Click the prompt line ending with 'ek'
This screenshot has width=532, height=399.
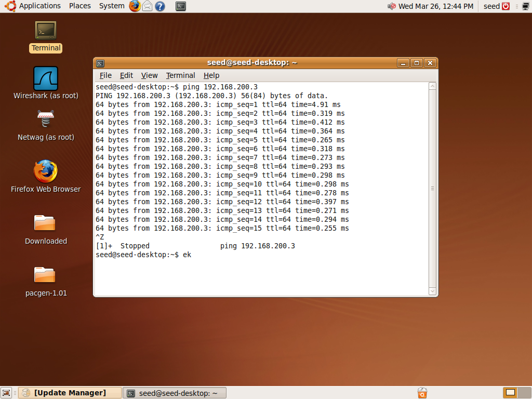[143, 255]
